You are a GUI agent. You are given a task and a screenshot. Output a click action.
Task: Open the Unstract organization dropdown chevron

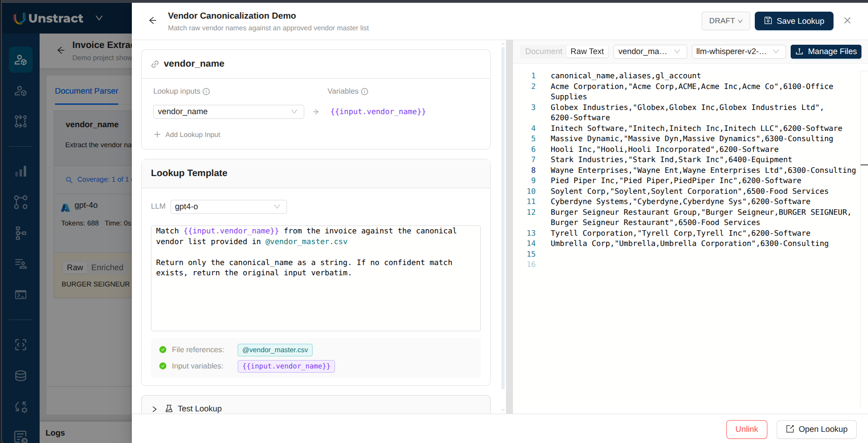click(x=99, y=18)
